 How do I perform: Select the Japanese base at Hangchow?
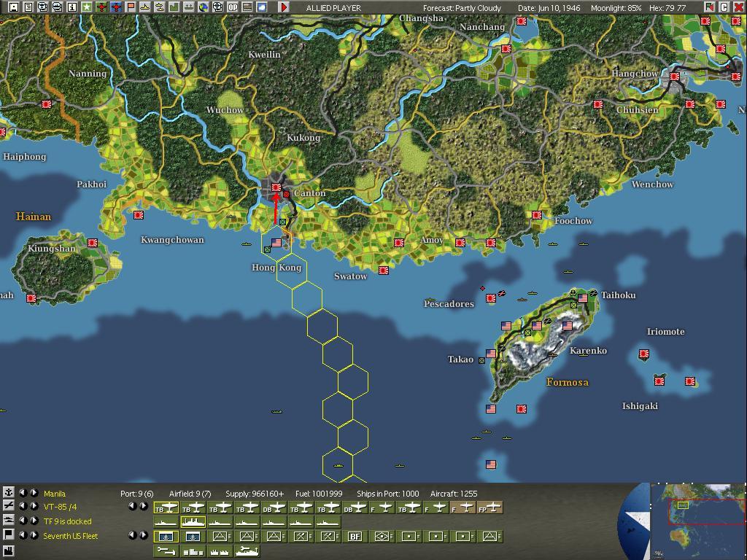tap(675, 76)
